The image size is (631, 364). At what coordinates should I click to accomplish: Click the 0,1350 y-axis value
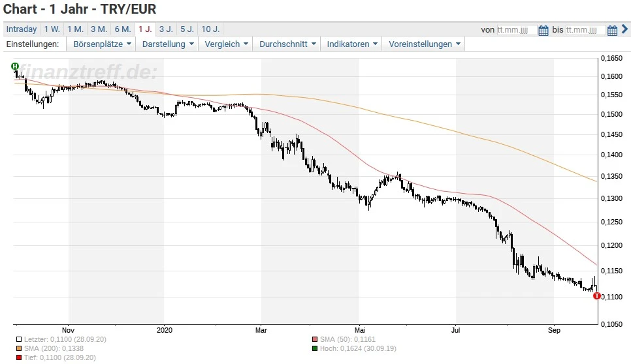pos(611,176)
